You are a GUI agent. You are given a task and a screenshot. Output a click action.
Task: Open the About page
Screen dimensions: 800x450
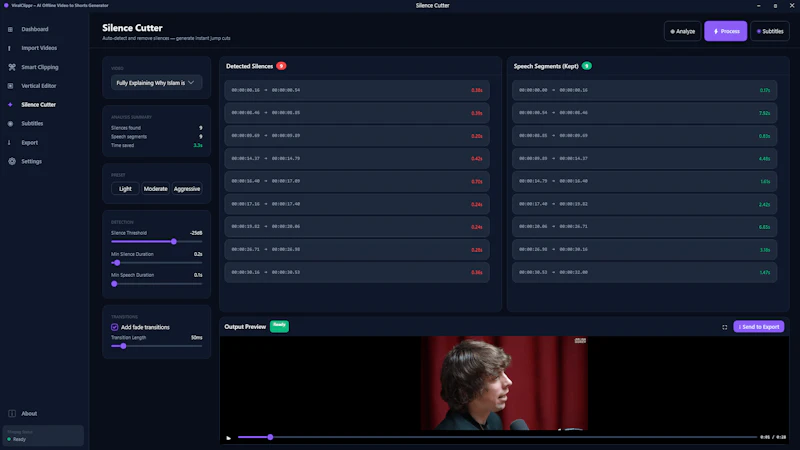point(29,413)
